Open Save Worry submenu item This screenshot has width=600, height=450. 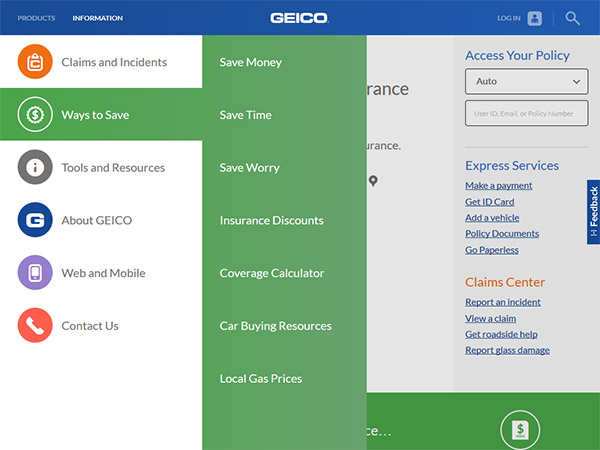[x=249, y=168]
